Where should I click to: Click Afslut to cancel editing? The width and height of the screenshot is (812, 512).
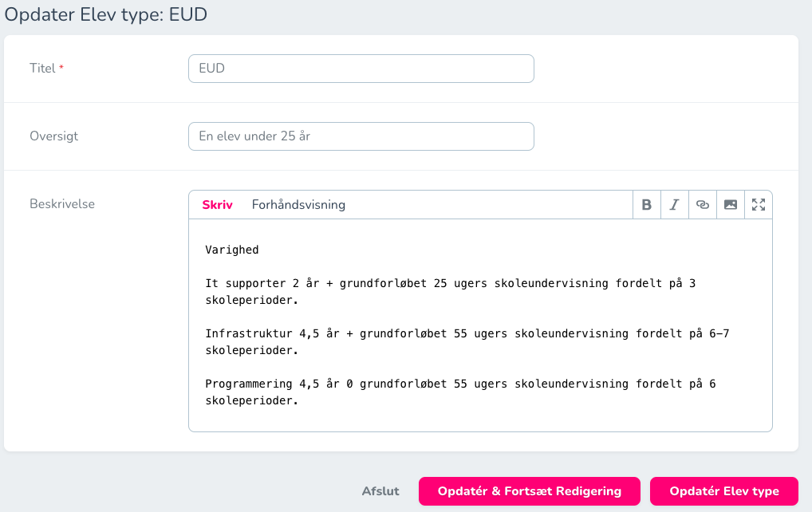tap(380, 491)
